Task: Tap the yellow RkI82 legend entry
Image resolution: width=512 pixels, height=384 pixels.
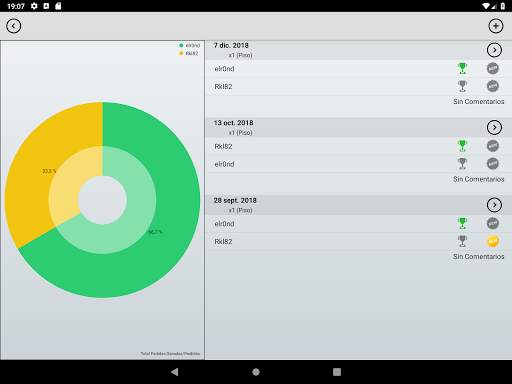Action: point(189,53)
